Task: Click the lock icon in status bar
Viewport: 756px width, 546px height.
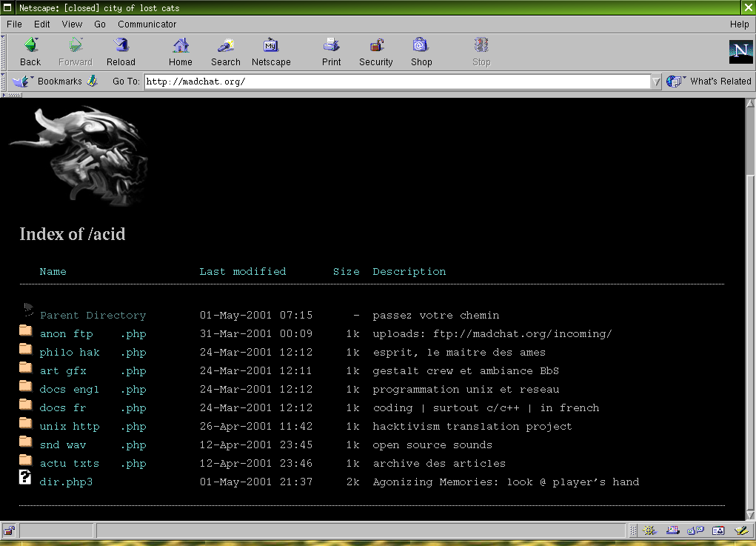Action: coord(9,530)
